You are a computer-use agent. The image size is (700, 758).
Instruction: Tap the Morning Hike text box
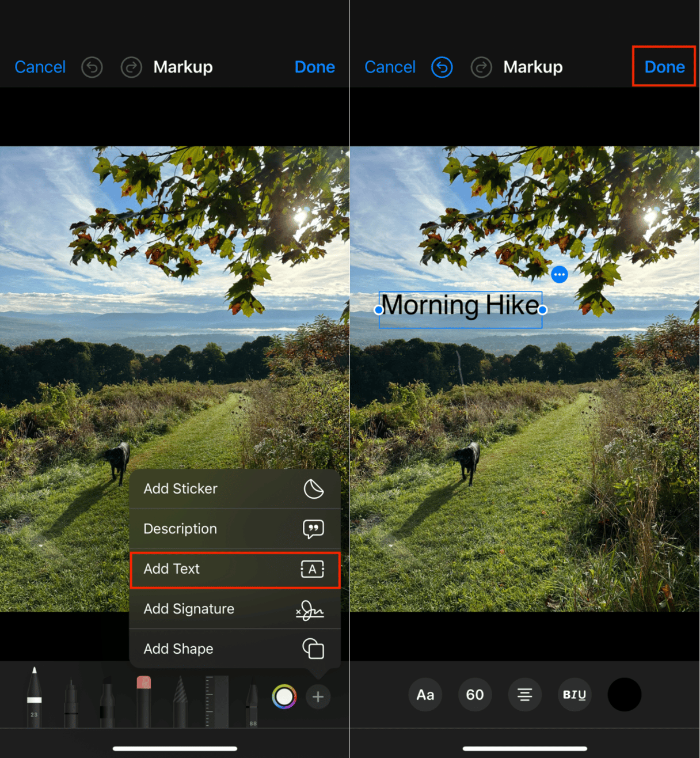pyautogui.click(x=460, y=306)
